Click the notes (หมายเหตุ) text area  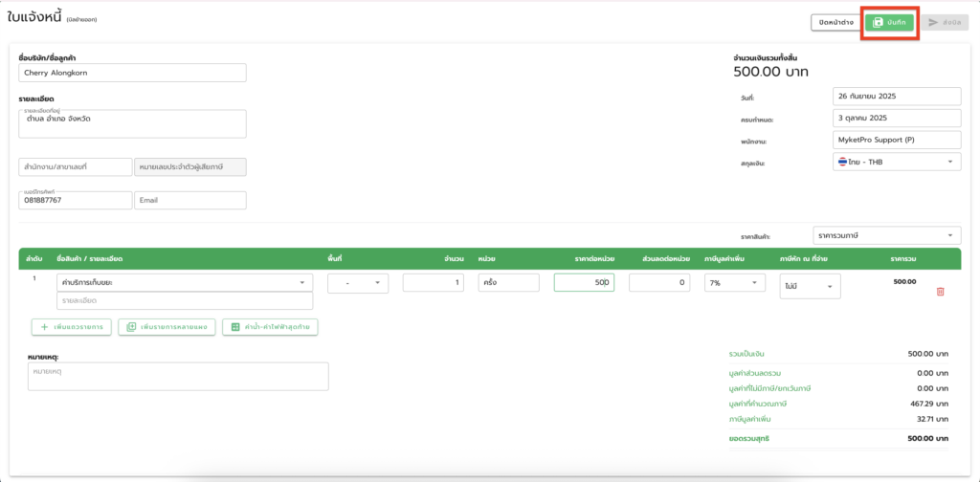pos(178,376)
